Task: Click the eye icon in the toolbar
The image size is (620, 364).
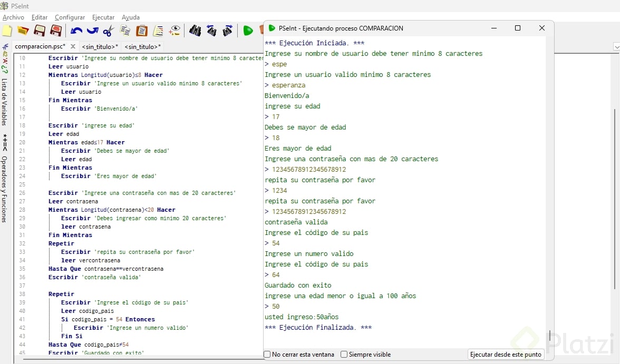Action: pos(175,31)
